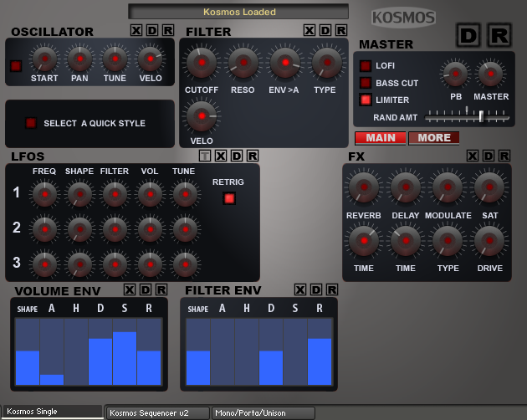The width and height of the screenshot is (527, 420).
Task: Click the filter VELO knob
Action: click(202, 116)
